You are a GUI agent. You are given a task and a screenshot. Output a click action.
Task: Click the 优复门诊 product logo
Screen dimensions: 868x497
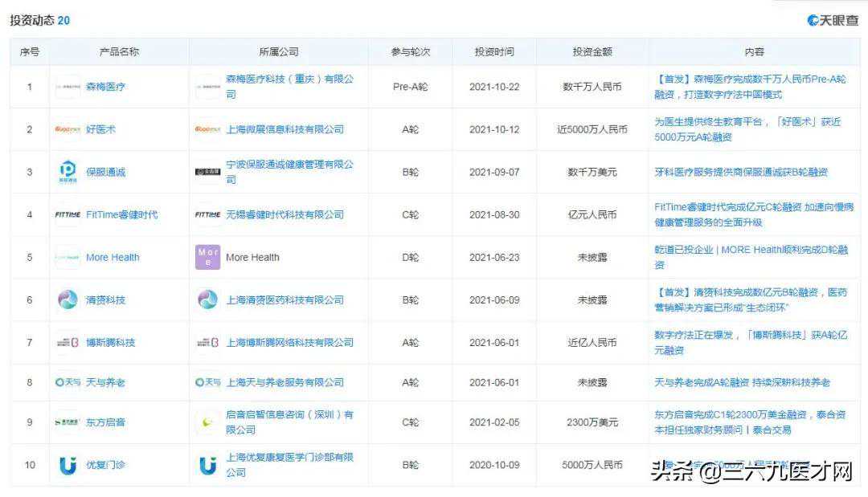point(68,465)
